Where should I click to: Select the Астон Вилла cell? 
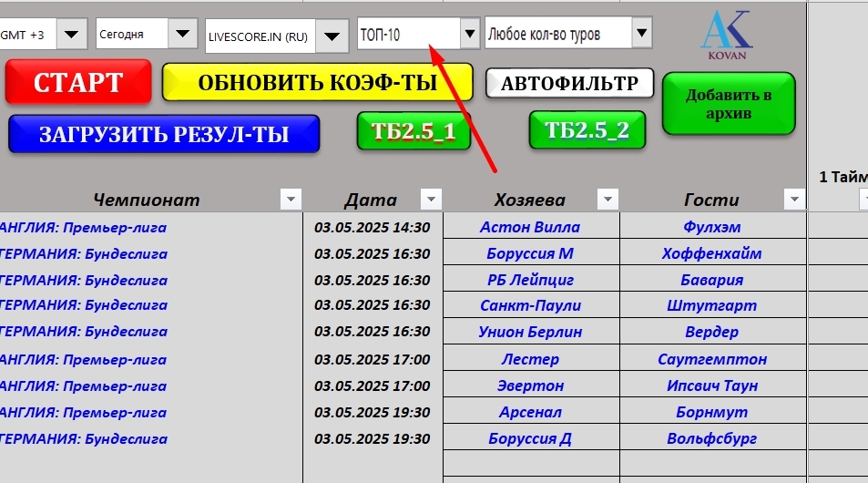(x=531, y=227)
